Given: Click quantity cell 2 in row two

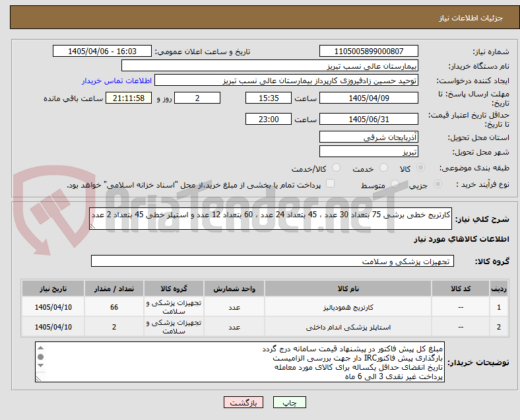Looking at the screenshot, I should (x=114, y=327).
